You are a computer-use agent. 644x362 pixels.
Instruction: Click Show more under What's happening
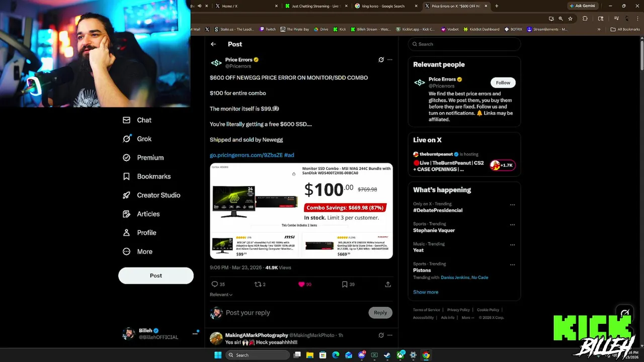pos(426,292)
